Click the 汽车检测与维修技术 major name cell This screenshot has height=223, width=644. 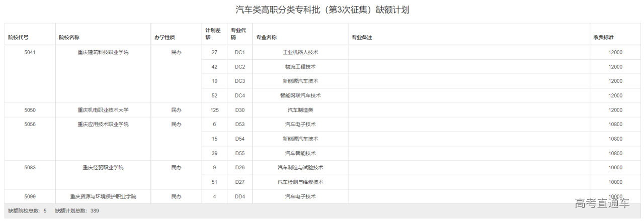(x=300, y=182)
